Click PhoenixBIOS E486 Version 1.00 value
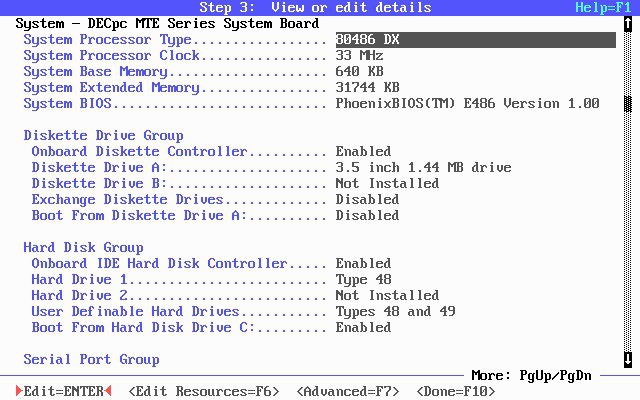The width and height of the screenshot is (640, 400). pyautogui.click(x=467, y=103)
